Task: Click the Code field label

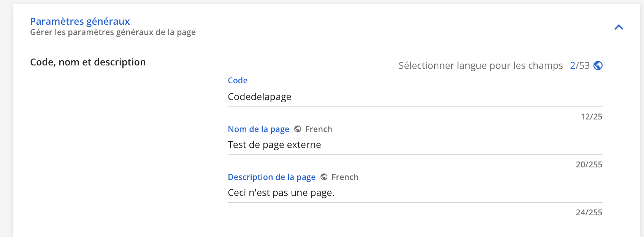Action: 238,81
